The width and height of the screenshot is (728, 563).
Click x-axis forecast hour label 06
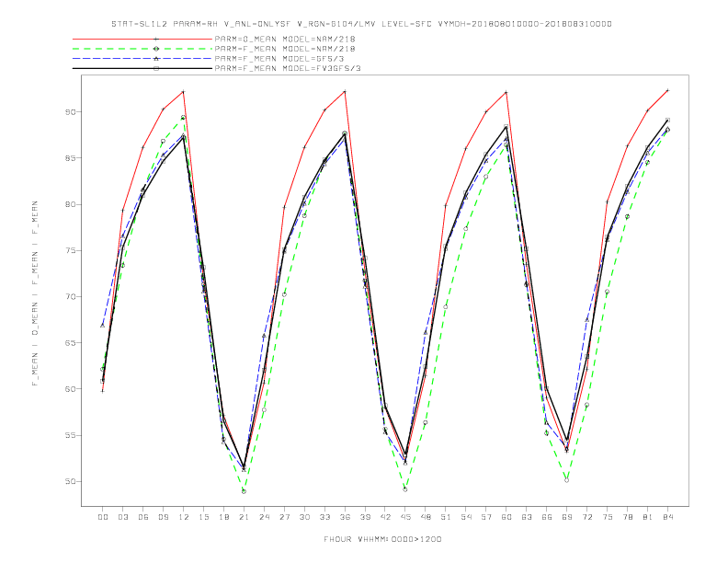(143, 517)
